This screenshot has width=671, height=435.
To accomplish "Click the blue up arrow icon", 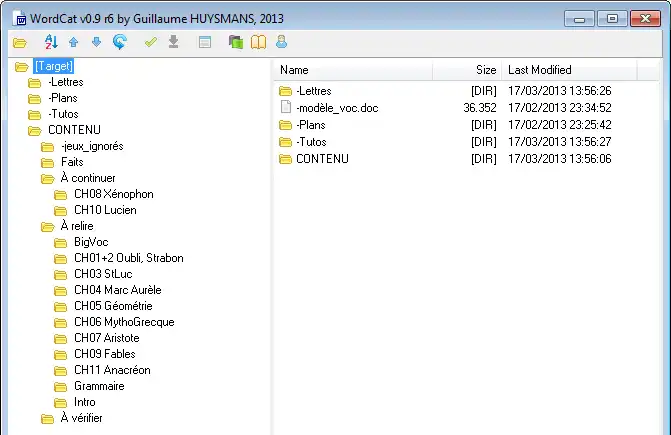I will coord(74,42).
